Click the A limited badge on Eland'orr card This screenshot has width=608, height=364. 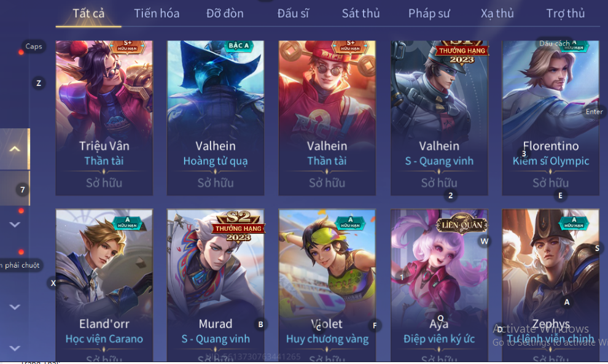[x=127, y=223]
